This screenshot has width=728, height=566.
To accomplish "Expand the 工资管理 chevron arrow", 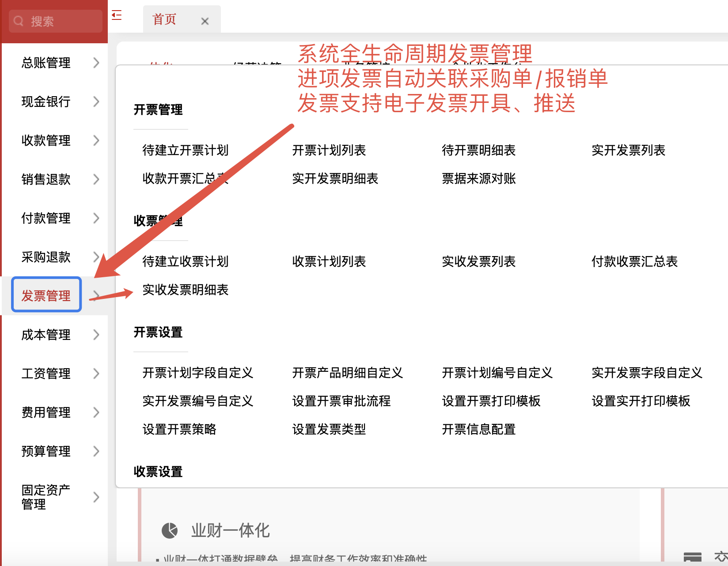I will (96, 374).
